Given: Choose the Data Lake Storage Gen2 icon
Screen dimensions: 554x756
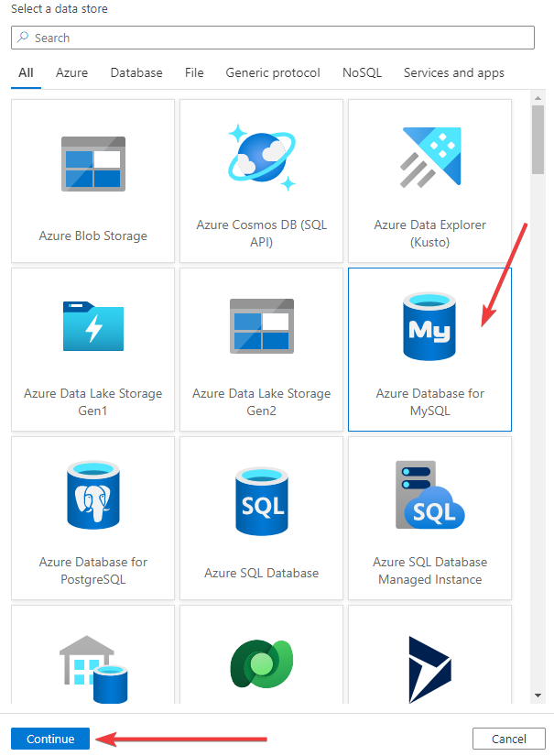Looking at the screenshot, I should [262, 326].
